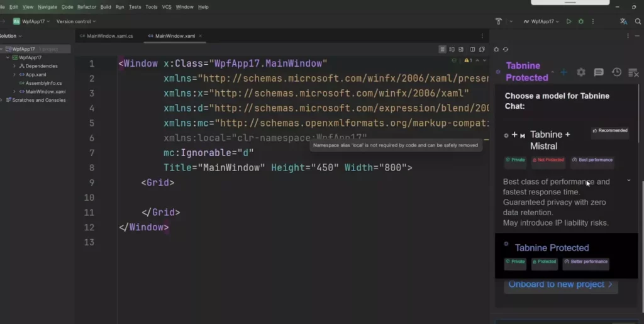Click the Build hammer icon
The image size is (644, 324).
(x=499, y=21)
